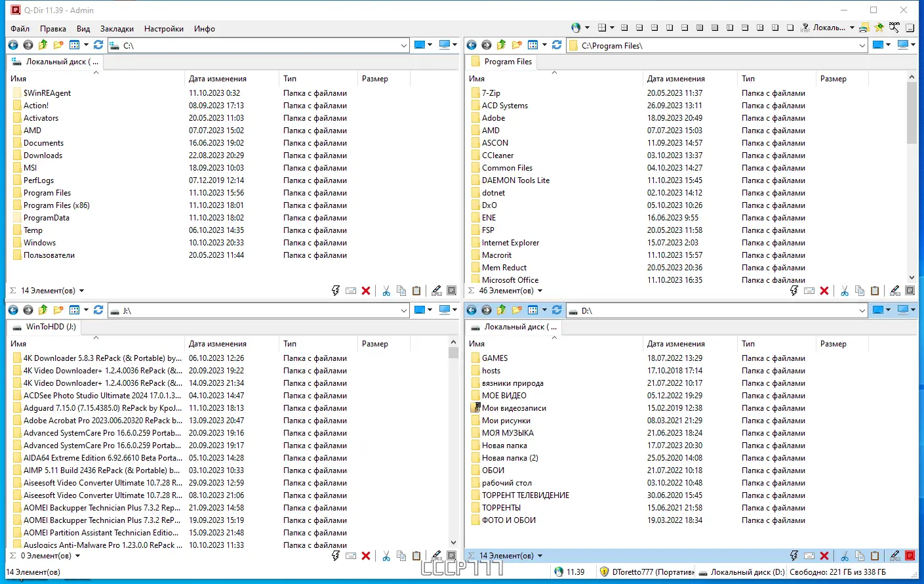Viewport: 924px width, 584px height.
Task: Create new folder in the J:\ pane
Action: 58,310
